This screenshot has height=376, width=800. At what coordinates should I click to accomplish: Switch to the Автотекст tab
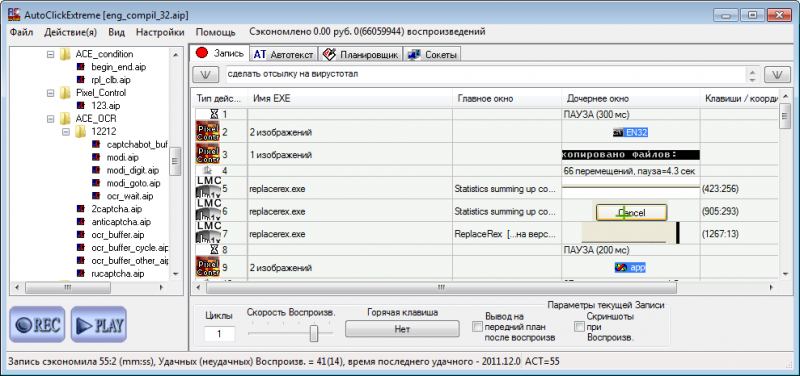[x=284, y=54]
